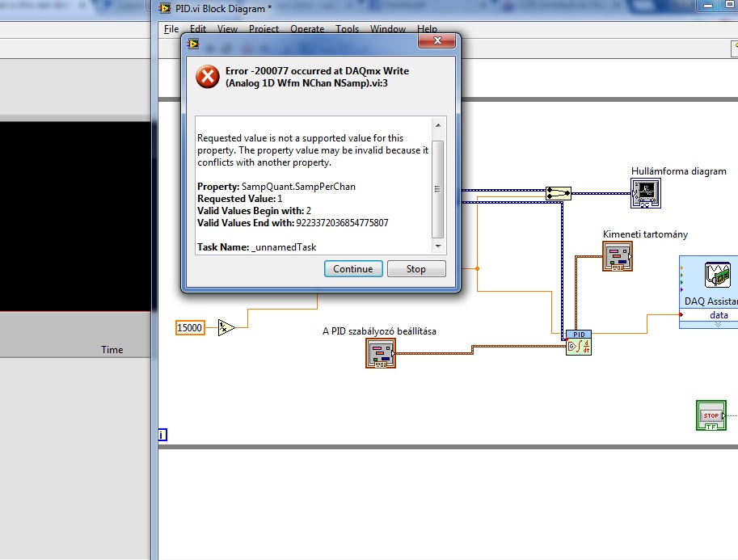Click the Valid Values End with line
Viewport: 738px width, 560px height.
[293, 223]
